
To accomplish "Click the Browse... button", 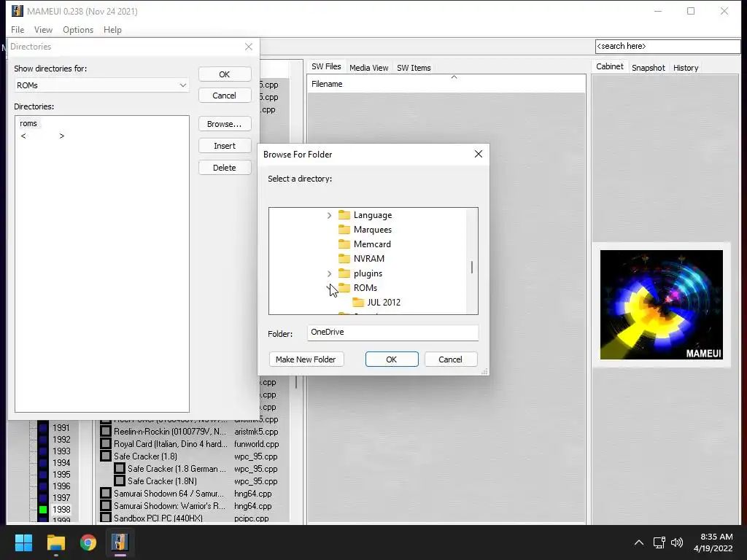I will pyautogui.click(x=225, y=124).
